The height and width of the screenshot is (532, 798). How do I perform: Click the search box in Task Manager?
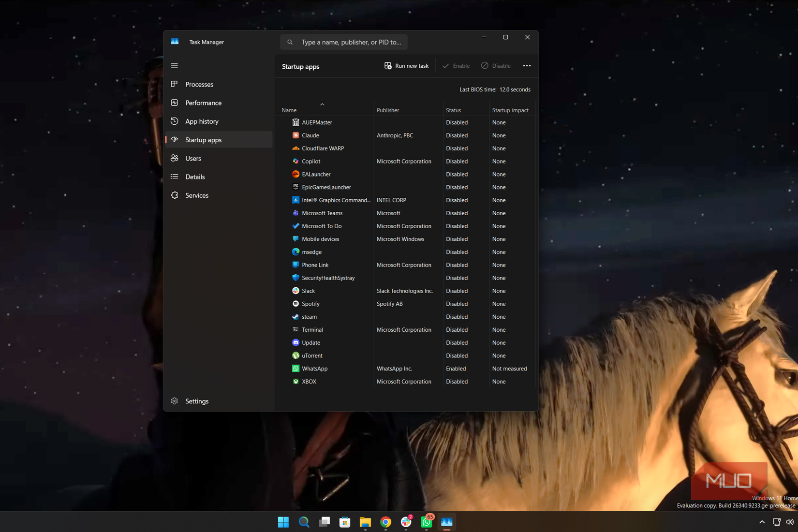pos(344,42)
